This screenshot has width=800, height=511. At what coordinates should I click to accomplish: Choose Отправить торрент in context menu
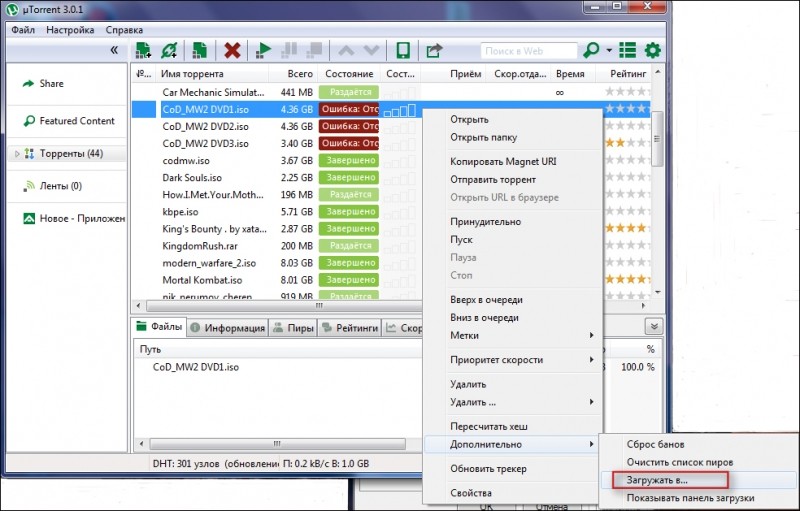tap(493, 180)
